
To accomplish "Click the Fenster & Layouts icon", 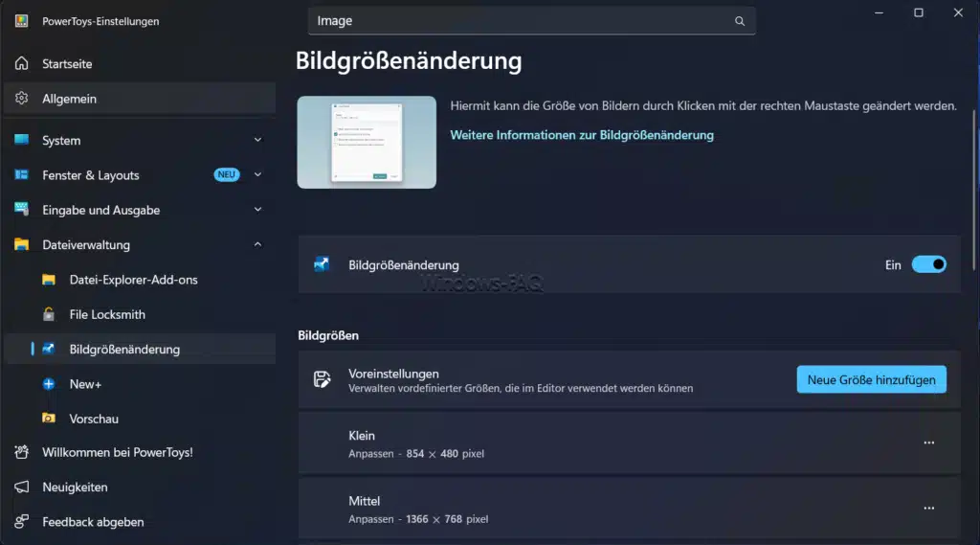I will pos(22,174).
